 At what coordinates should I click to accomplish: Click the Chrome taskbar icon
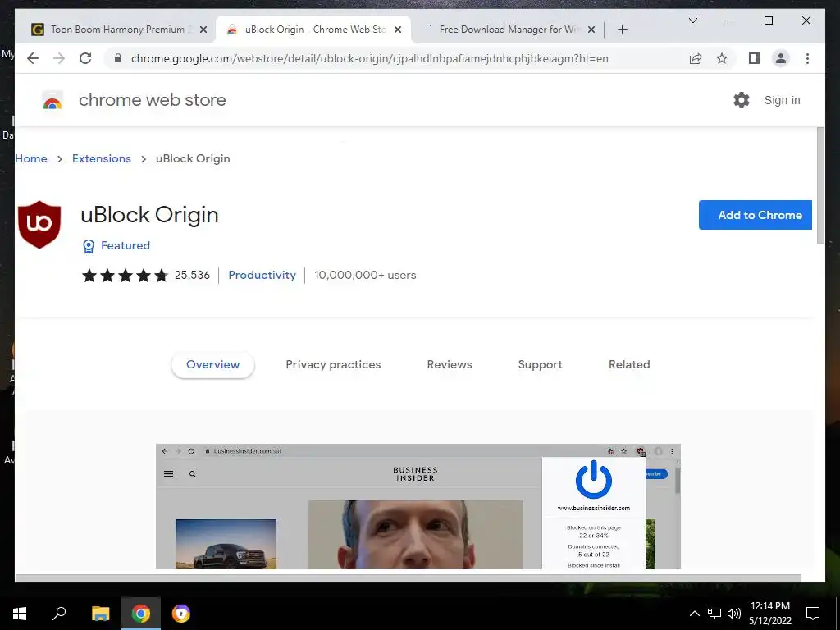[141, 614]
